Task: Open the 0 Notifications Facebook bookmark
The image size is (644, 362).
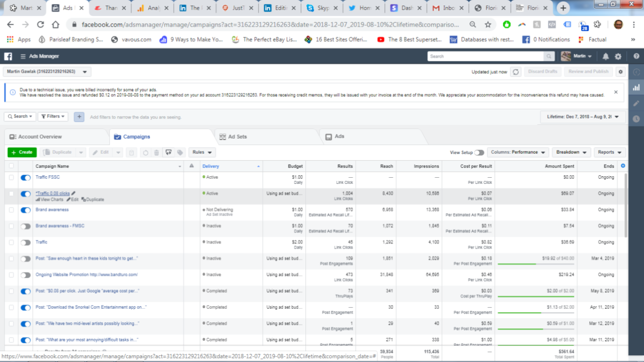Action: coord(546,39)
